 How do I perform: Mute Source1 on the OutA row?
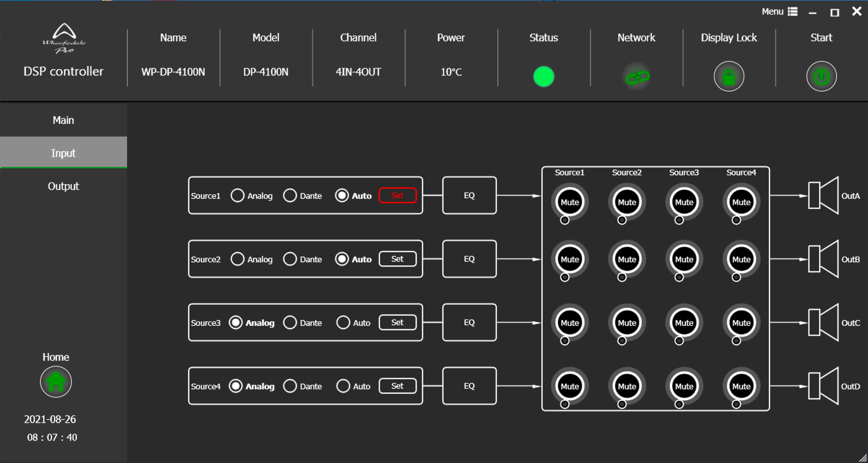click(569, 202)
